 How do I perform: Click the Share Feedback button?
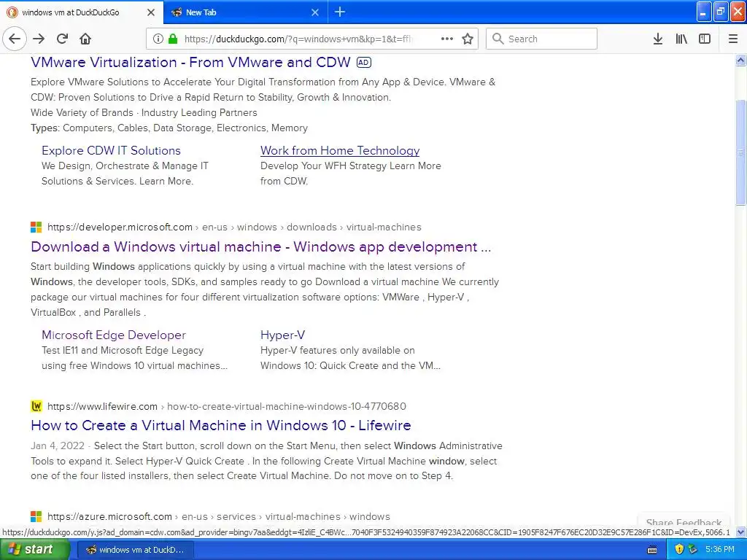click(x=684, y=522)
